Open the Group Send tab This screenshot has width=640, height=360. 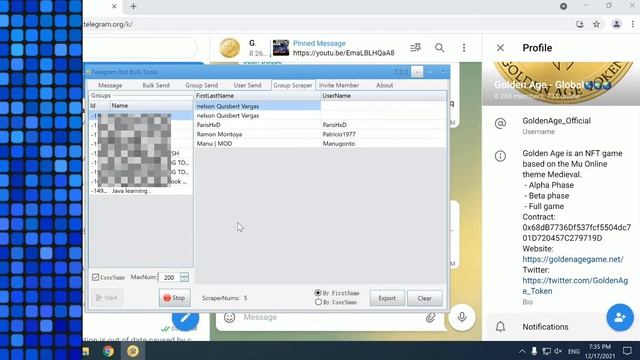(202, 85)
